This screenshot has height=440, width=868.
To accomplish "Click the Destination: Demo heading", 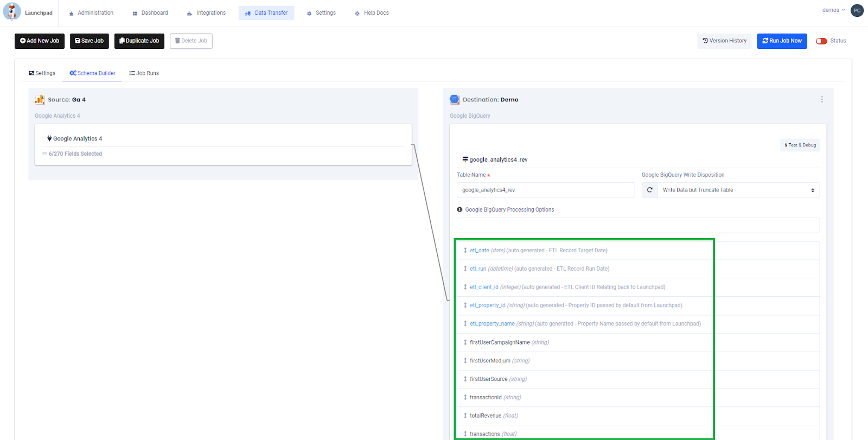I will 490,100.
